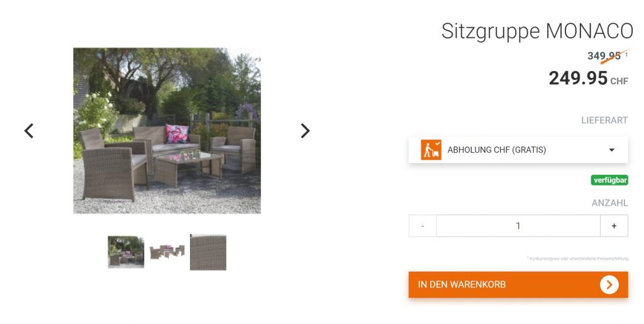The height and width of the screenshot is (324, 644).
Task: Click the crossed-out 349.95 original price
Action: [604, 56]
